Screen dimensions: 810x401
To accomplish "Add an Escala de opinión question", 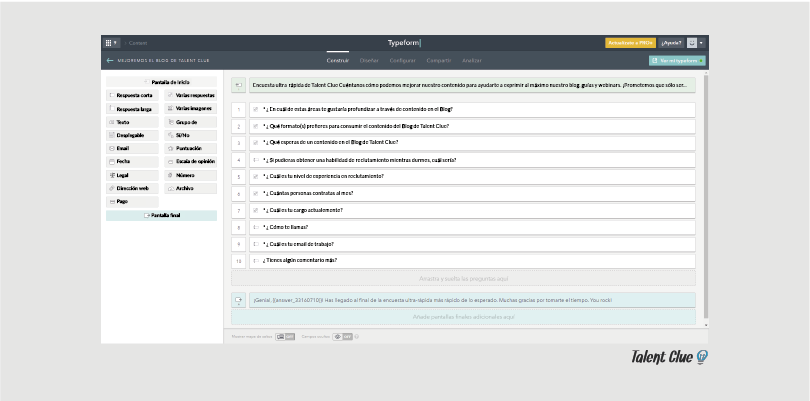I will pos(191,161).
